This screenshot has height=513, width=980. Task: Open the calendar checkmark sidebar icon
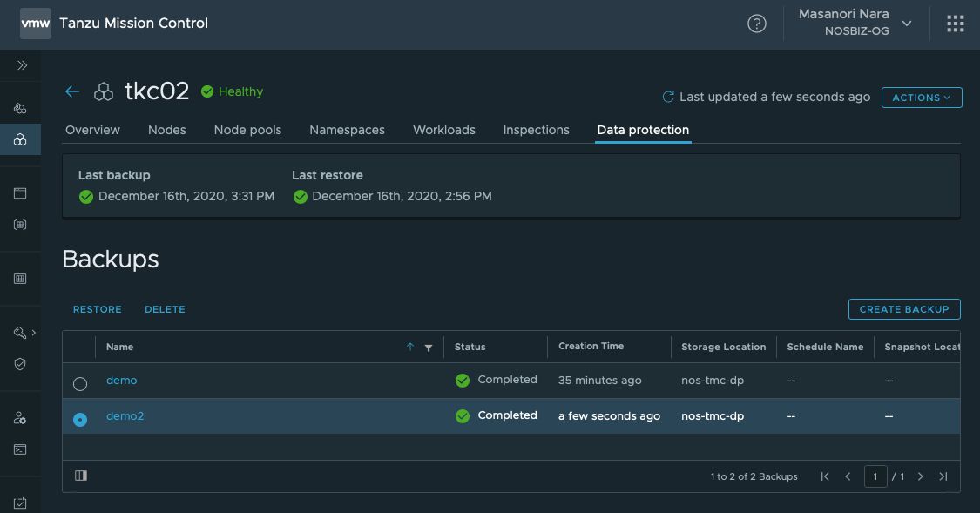pos(20,503)
